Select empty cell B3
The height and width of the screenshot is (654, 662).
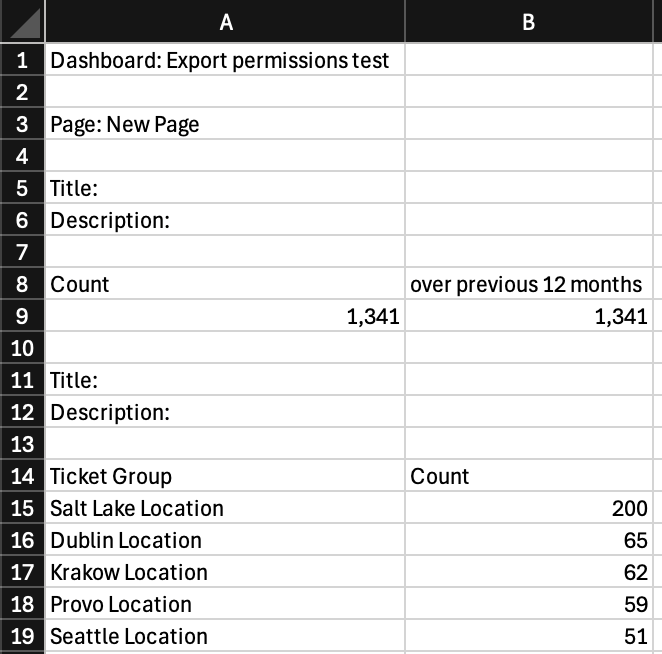[529, 124]
